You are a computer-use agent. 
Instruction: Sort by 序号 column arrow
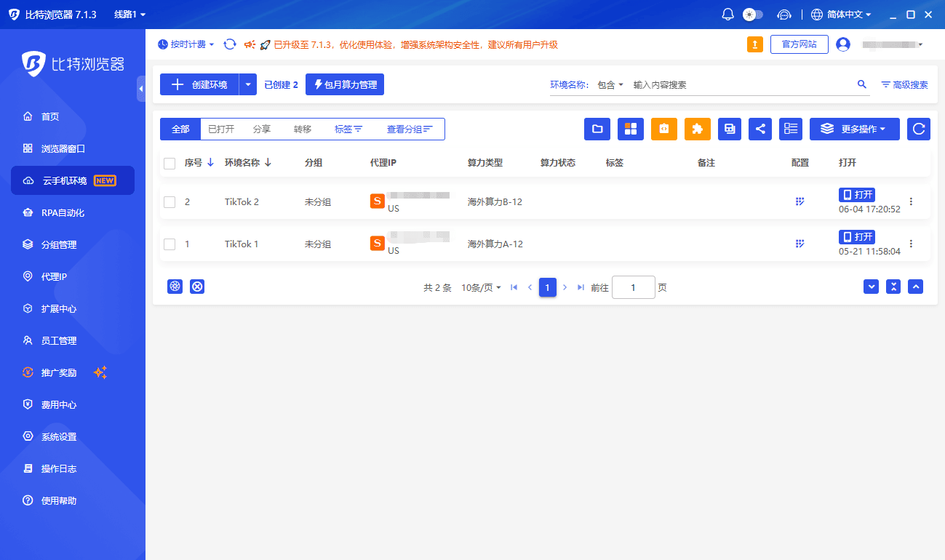[x=211, y=163]
